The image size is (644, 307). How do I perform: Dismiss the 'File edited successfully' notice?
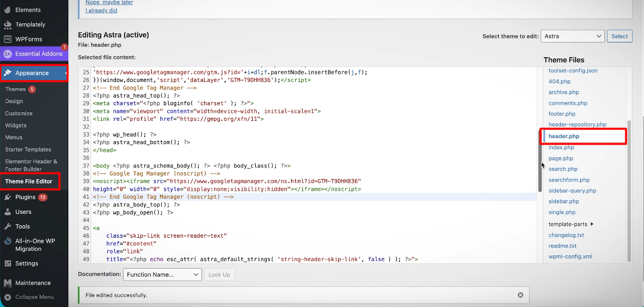click(520, 295)
